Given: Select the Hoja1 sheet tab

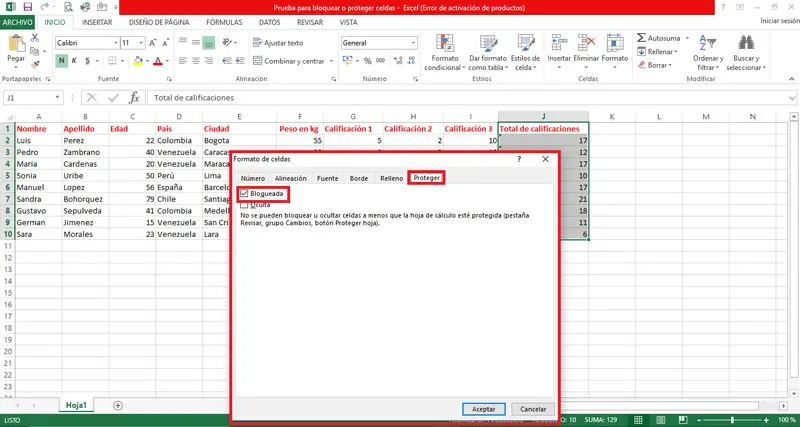Looking at the screenshot, I should [x=77, y=406].
